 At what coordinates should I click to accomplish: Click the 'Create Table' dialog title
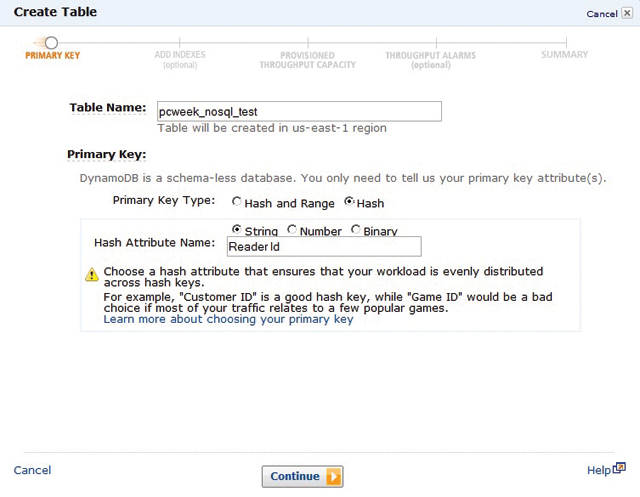[56, 12]
